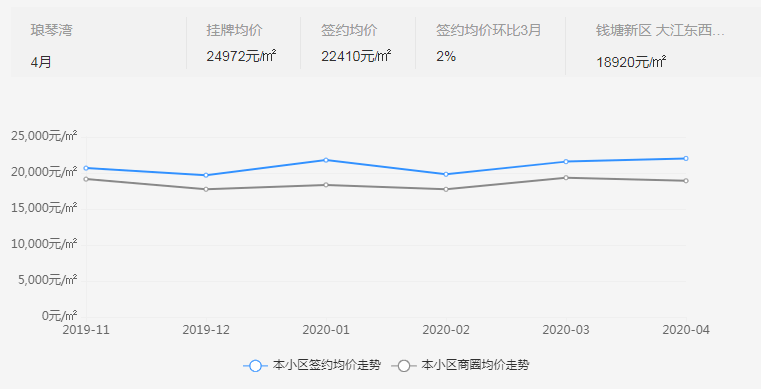Select gray line data point at 2020-03
The height and width of the screenshot is (389, 761).
[x=566, y=178]
